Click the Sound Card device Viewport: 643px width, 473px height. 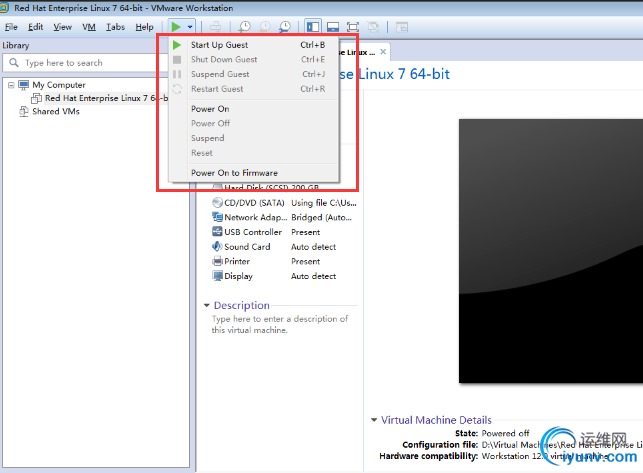247,247
